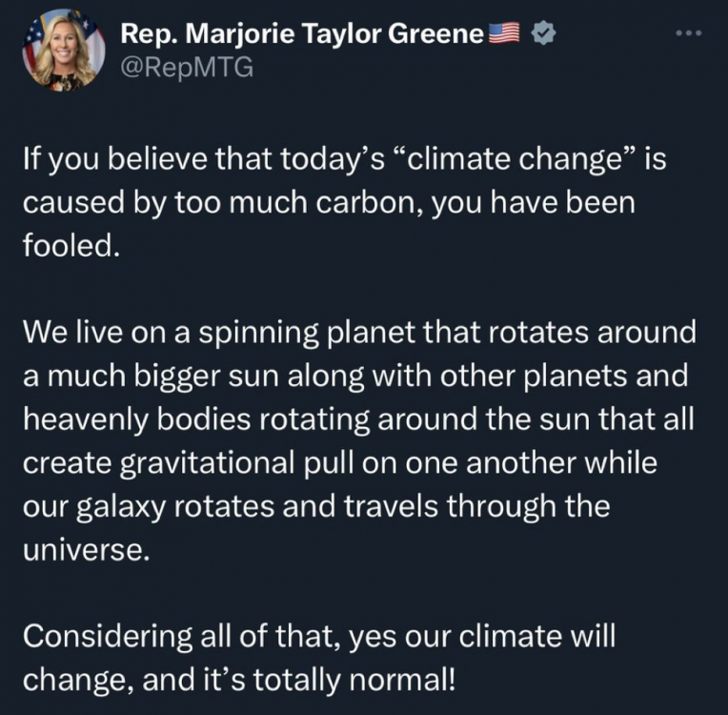Screen dimensions: 728x715
Task: Click the word "fooled." in the tweet
Action: click(71, 245)
